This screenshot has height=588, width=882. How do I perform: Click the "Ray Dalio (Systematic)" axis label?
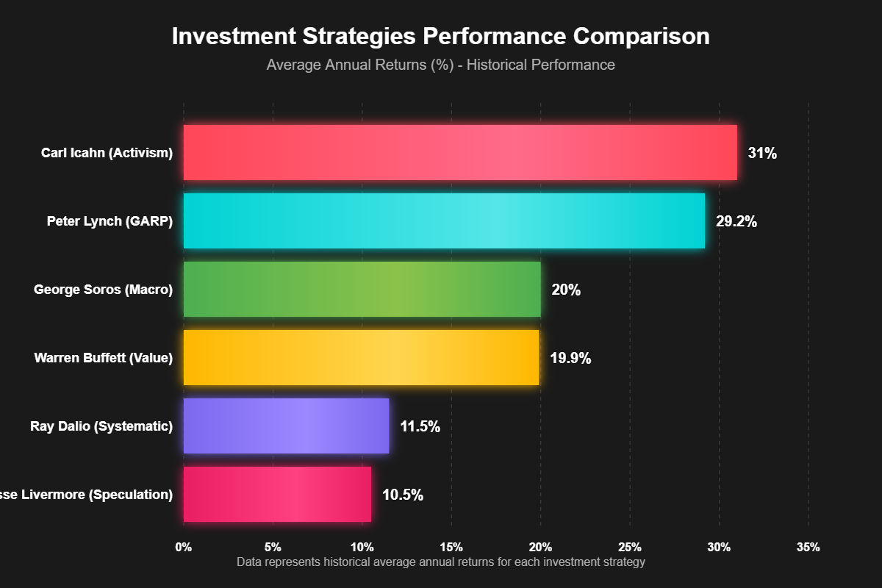[x=101, y=426]
